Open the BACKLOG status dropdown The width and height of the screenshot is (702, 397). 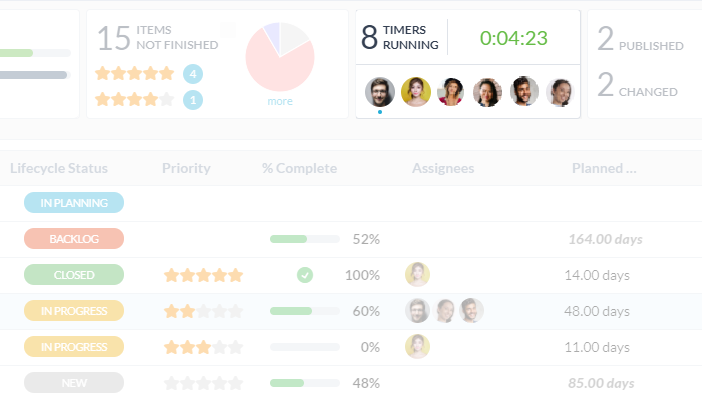point(74,239)
